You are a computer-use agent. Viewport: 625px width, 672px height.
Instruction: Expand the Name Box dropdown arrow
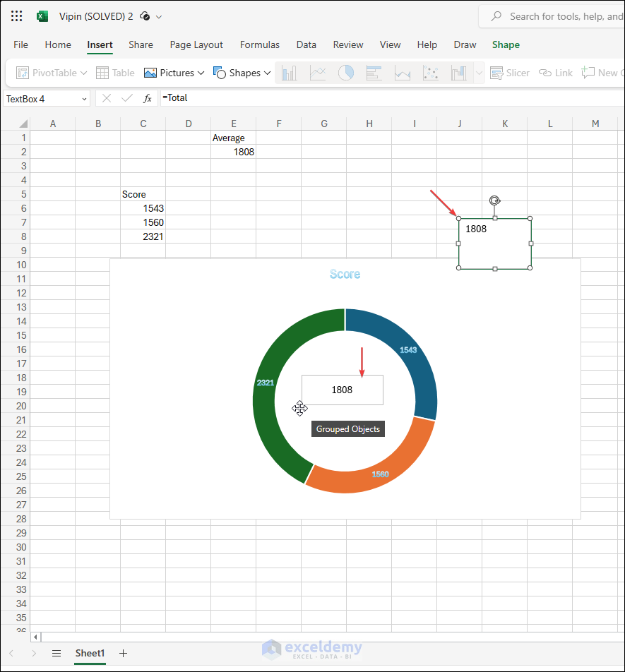(x=85, y=99)
